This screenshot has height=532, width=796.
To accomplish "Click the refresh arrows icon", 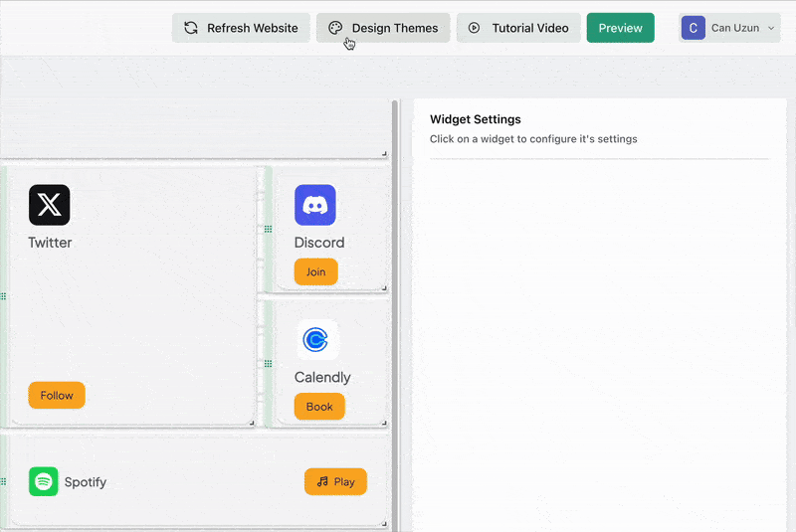I will pos(191,28).
